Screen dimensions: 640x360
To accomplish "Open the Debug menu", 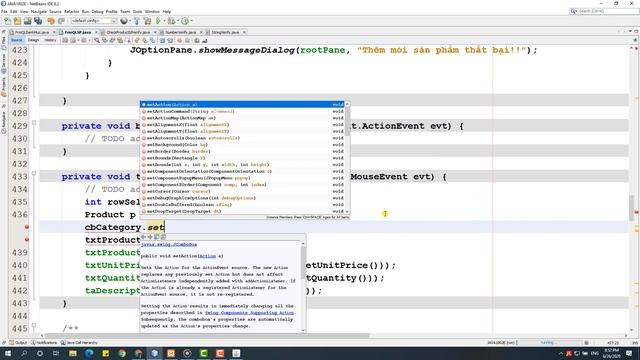I will tap(97, 11).
